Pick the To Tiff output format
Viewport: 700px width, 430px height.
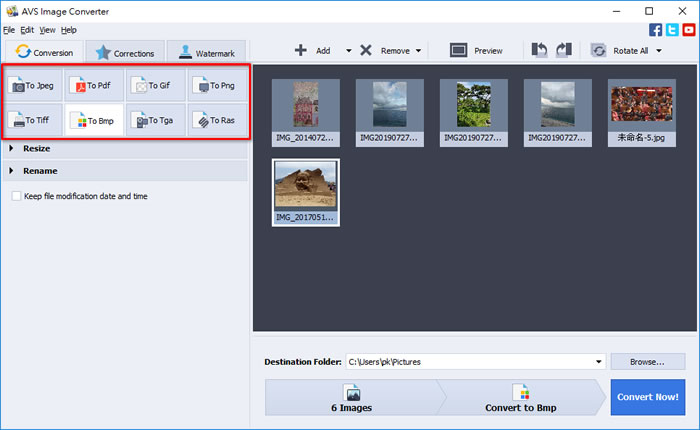coord(33,120)
